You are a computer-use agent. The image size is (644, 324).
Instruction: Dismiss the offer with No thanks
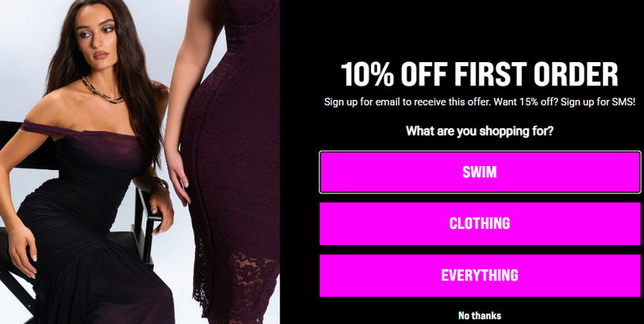[x=480, y=316]
